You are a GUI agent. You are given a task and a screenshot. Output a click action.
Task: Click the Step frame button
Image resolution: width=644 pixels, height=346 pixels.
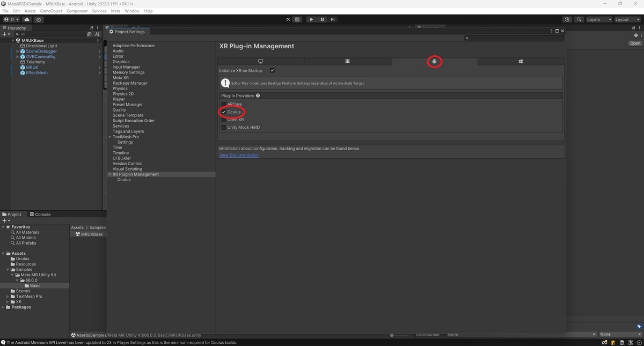333,19
